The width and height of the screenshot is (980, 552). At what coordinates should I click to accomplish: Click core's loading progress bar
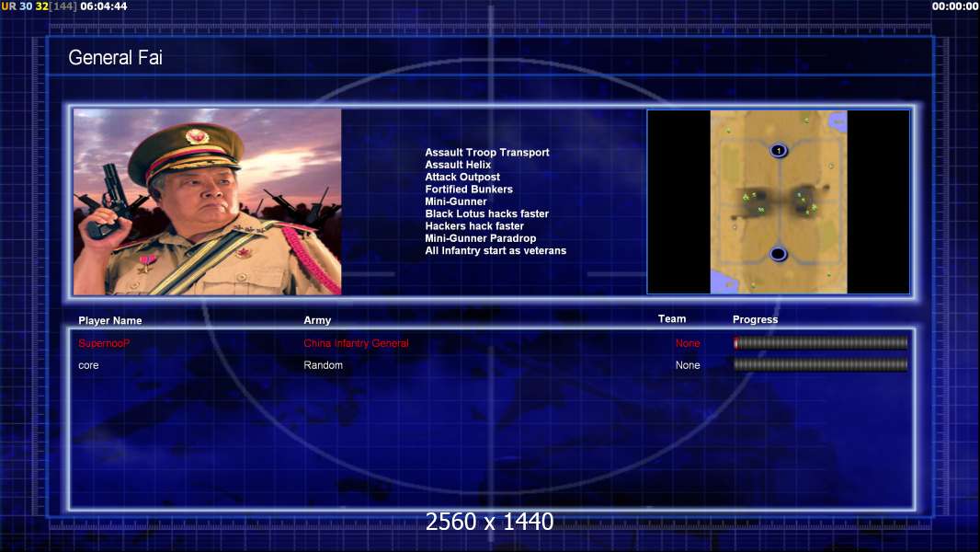click(821, 364)
